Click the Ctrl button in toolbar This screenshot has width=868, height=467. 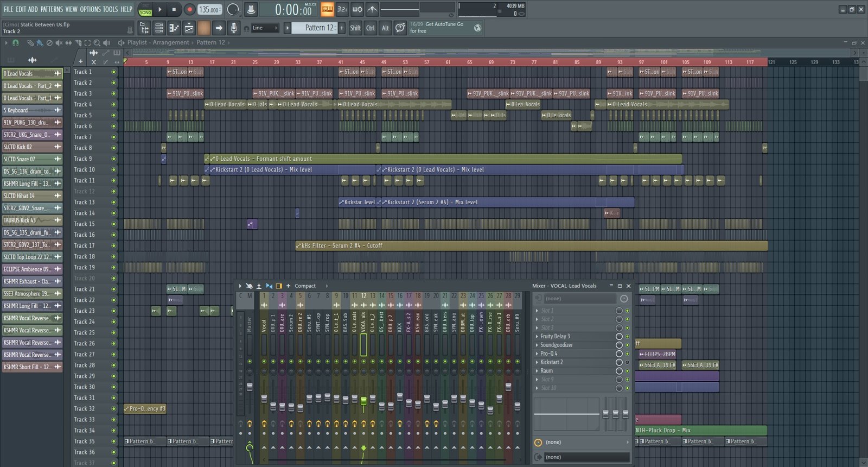coord(371,28)
